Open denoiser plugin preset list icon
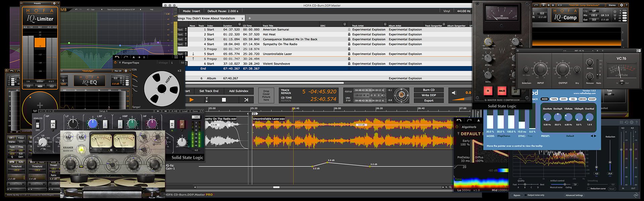Image resolution: width=644 pixels, height=201 pixels. [x=621, y=122]
